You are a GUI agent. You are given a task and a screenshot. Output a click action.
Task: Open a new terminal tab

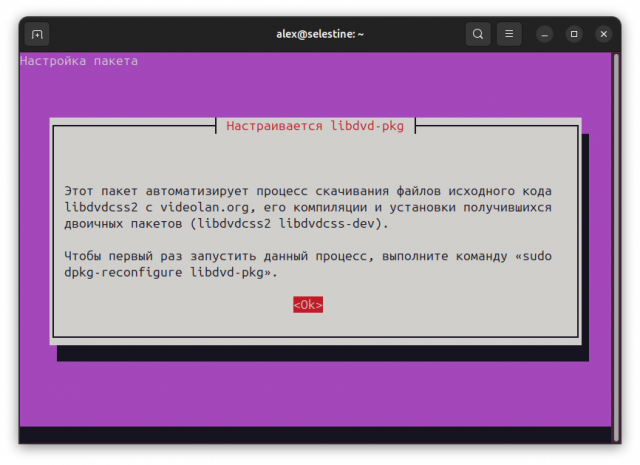click(37, 34)
